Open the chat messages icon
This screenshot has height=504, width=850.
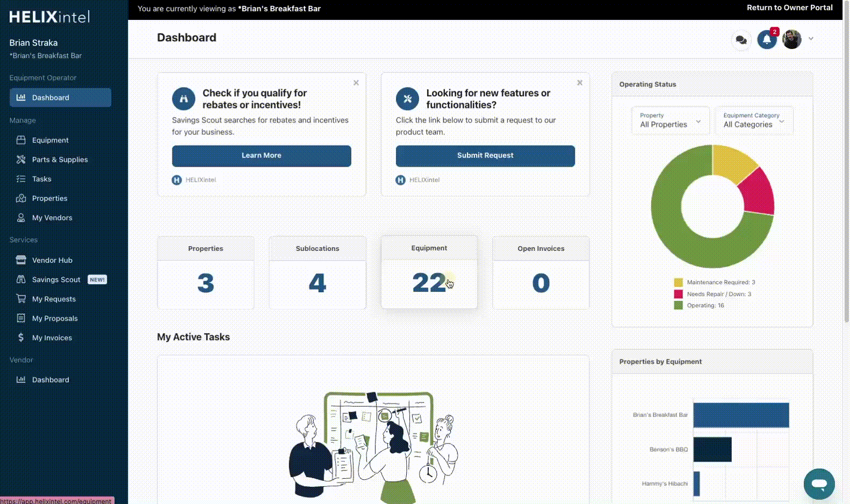click(x=741, y=40)
